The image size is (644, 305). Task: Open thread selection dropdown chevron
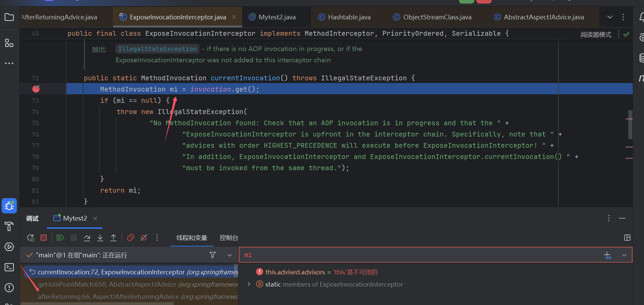click(230, 255)
